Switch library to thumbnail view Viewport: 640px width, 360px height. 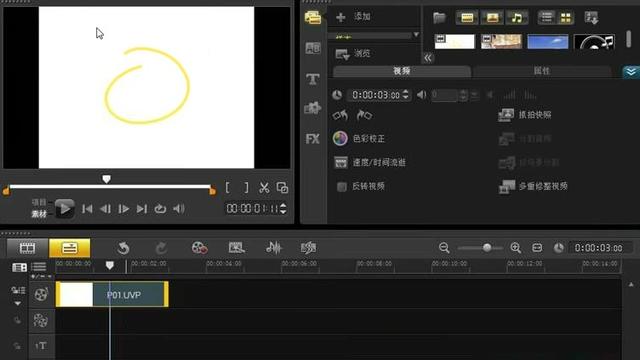click(x=566, y=17)
